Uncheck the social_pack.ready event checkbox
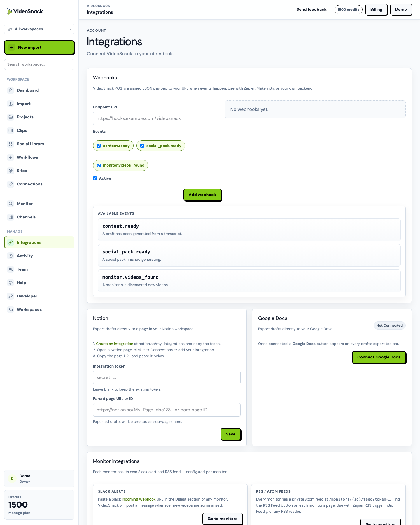Viewport: 420px width, 525px height. (x=142, y=146)
